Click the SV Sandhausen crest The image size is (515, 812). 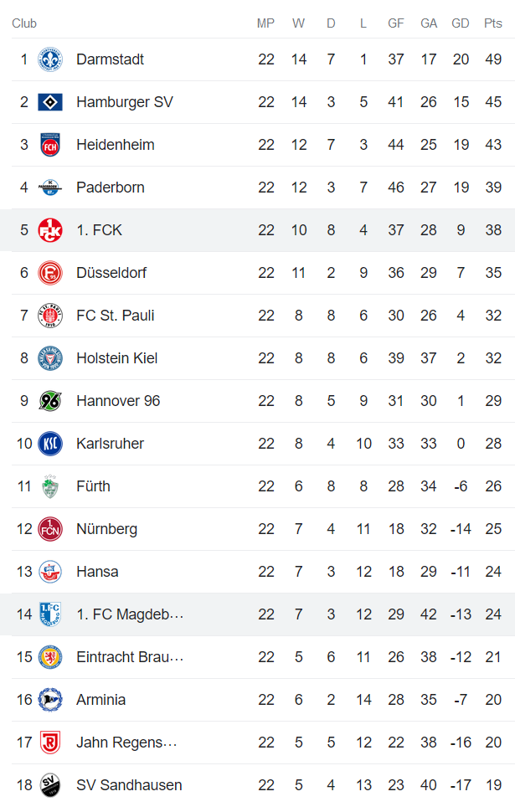pyautogui.click(x=50, y=785)
